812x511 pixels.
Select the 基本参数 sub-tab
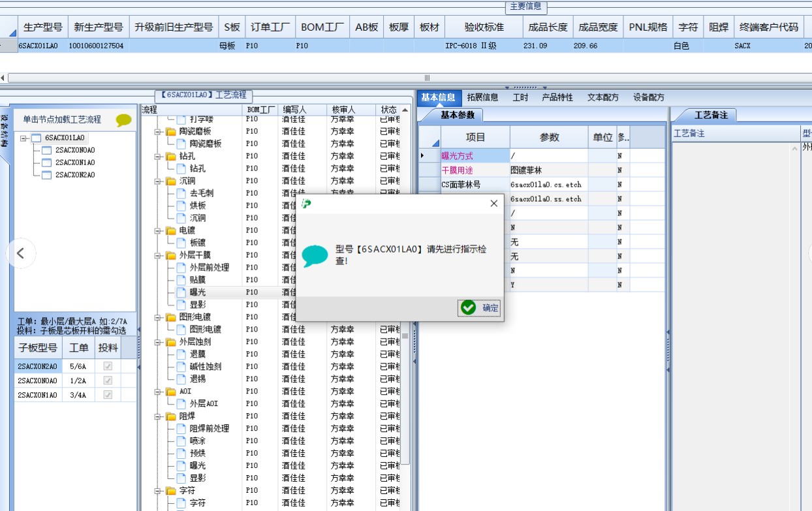(457, 115)
